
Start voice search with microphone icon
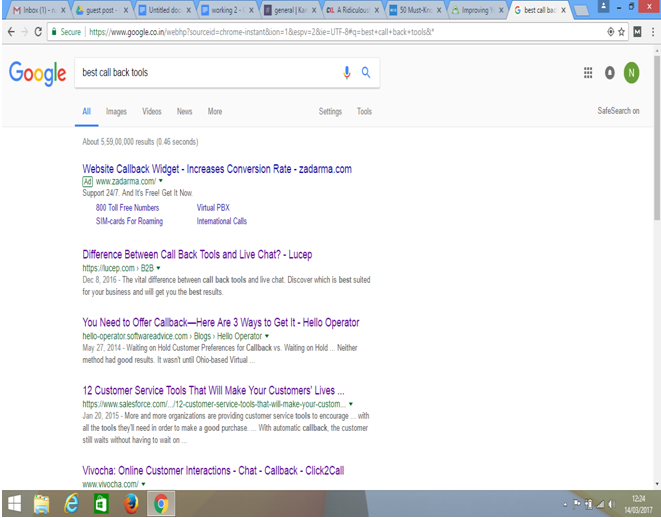click(347, 72)
